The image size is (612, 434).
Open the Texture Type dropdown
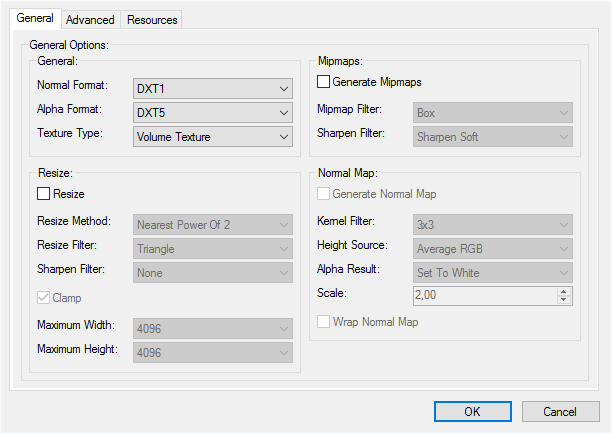(212, 136)
